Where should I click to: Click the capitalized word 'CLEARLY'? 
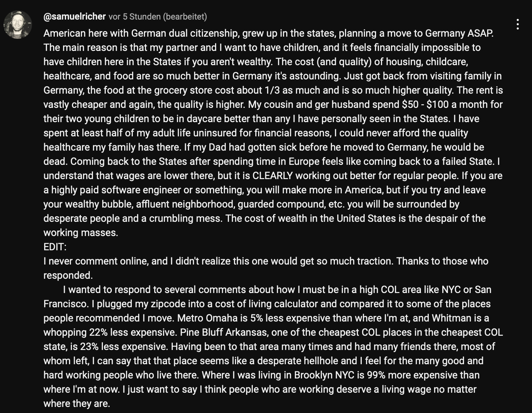(x=272, y=176)
